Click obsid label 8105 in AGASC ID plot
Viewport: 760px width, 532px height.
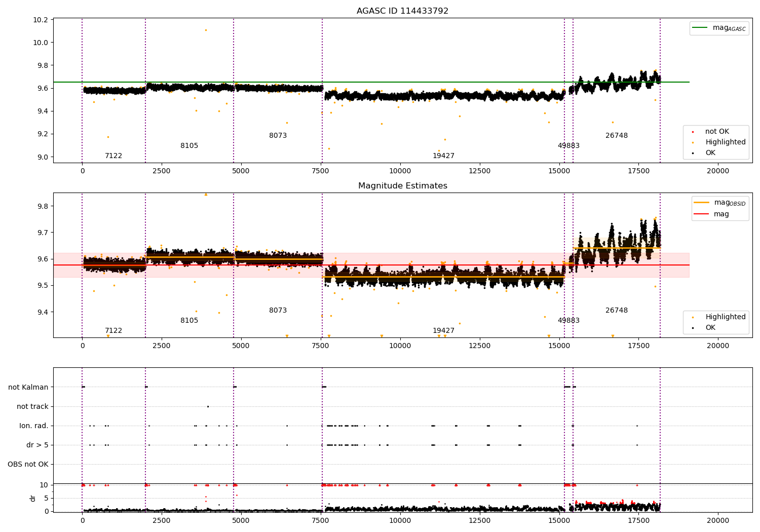(x=189, y=146)
